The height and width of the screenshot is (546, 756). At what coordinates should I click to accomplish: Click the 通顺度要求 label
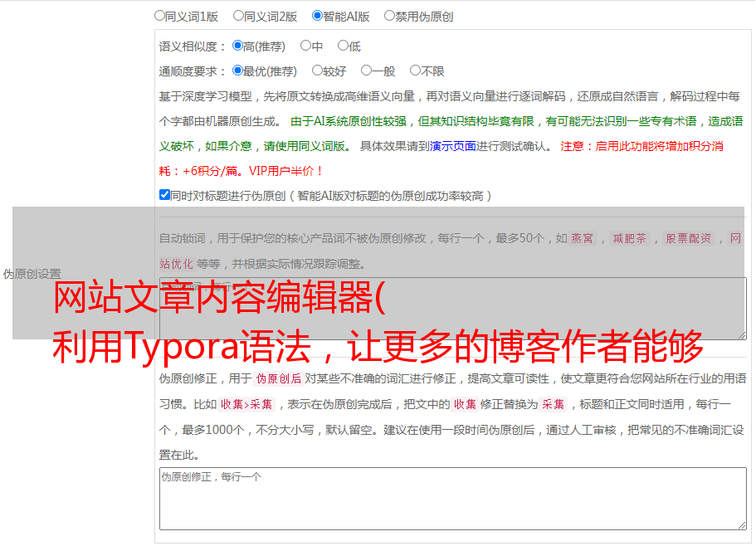193,71
